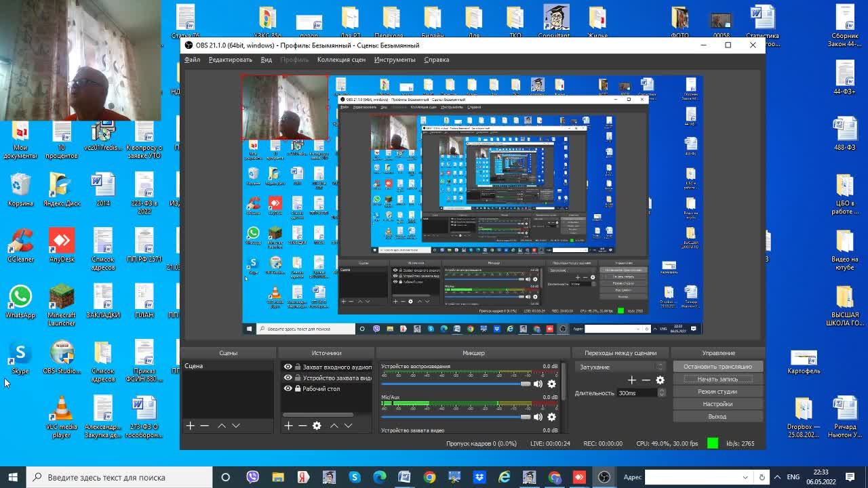Open the Инструменты menu

[x=395, y=60]
